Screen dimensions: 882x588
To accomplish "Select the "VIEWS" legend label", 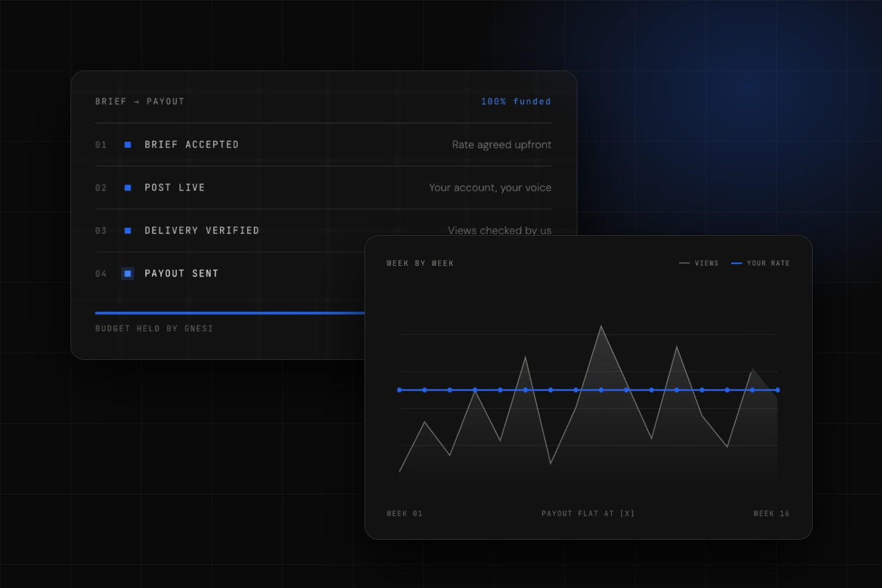I will coord(707,263).
